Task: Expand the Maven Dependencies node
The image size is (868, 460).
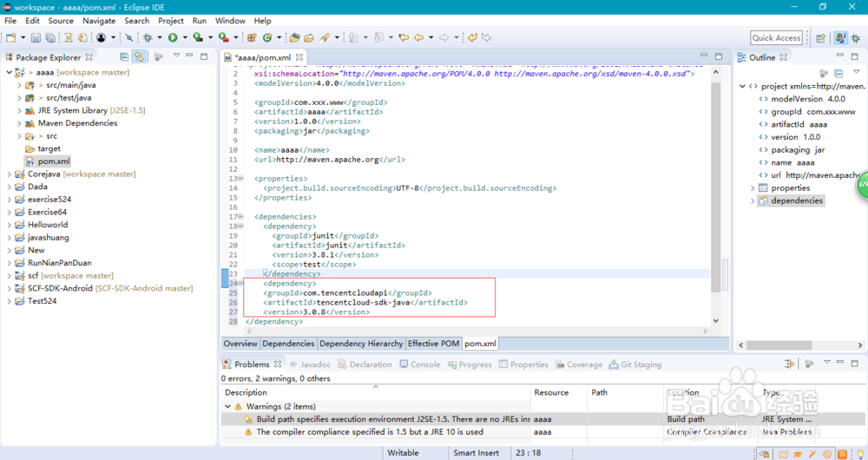Action: tap(19, 123)
